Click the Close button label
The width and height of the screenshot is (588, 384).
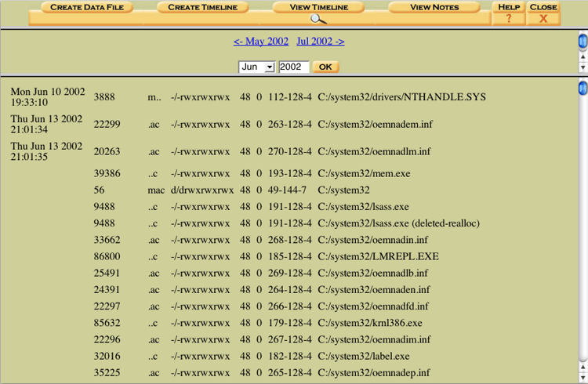pyautogui.click(x=543, y=7)
